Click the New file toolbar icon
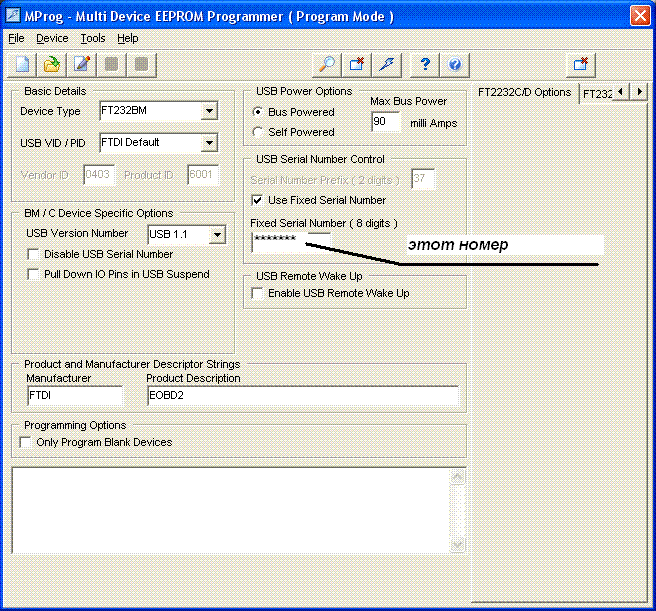The height and width of the screenshot is (611, 656). 22,65
